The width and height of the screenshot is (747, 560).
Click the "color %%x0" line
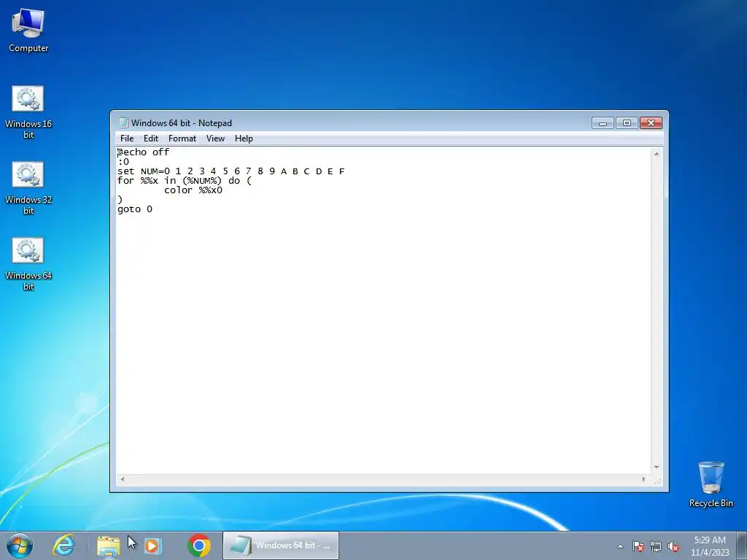pyautogui.click(x=193, y=190)
